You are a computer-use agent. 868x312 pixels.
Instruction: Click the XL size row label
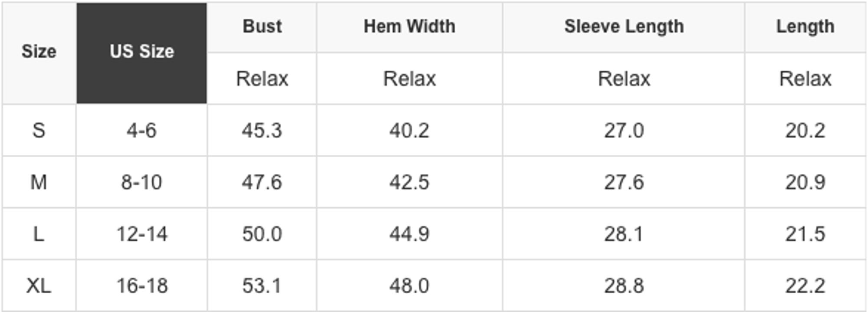click(x=39, y=286)
